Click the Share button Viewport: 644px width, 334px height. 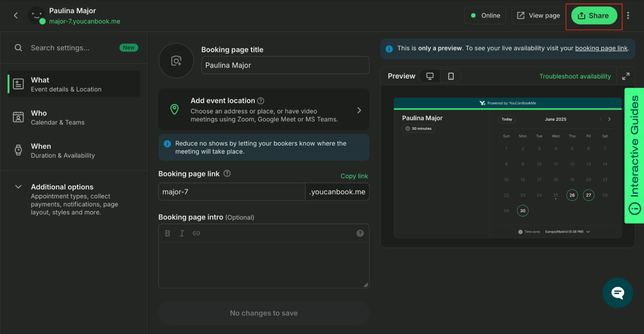click(594, 15)
